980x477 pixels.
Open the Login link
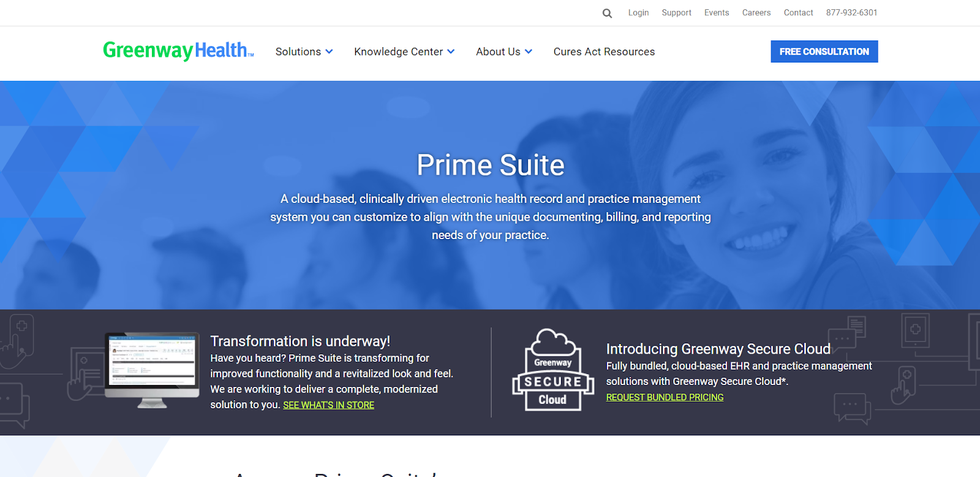638,12
